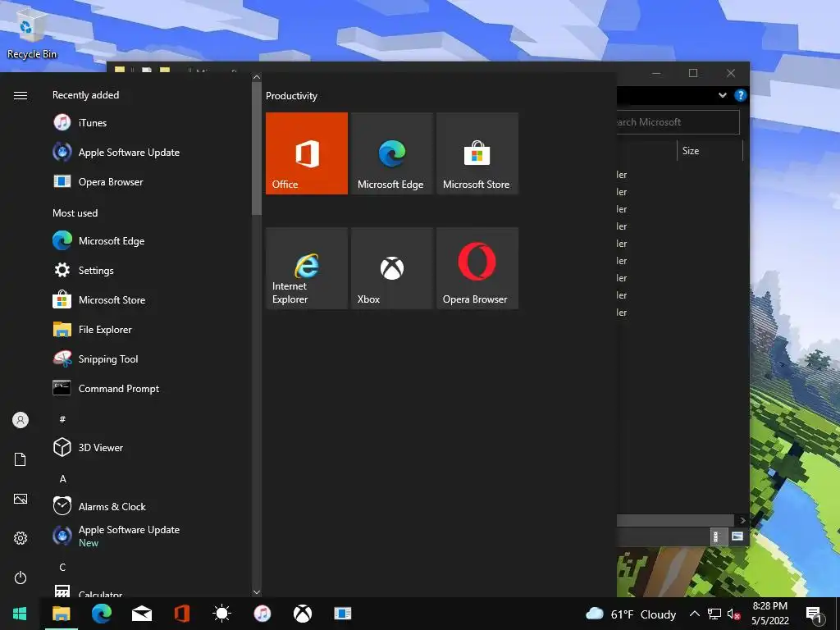Image resolution: width=840 pixels, height=630 pixels.
Task: Open Help icon in File Explorer window
Action: click(741, 95)
